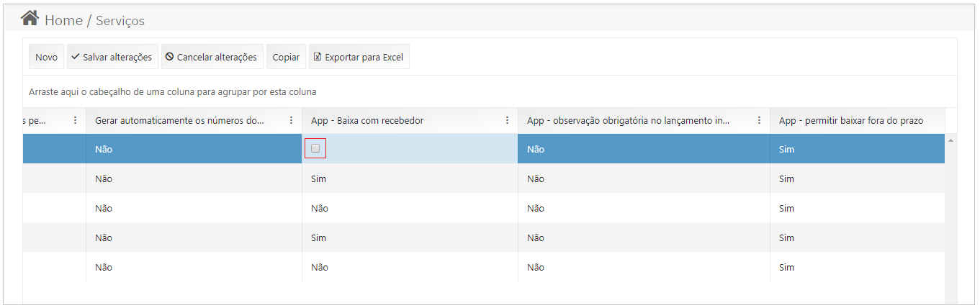The image size is (980, 308).
Task: Open column menu of the truncated 's pe...' column
Action: pyautogui.click(x=75, y=120)
